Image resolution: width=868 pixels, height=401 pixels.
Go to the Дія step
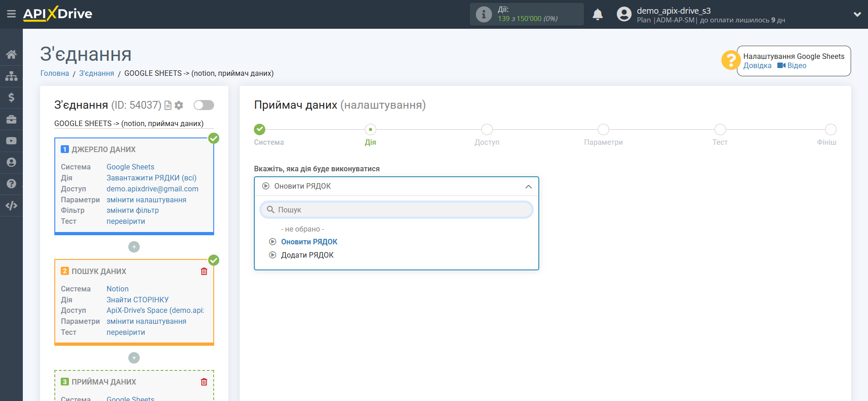click(x=370, y=130)
